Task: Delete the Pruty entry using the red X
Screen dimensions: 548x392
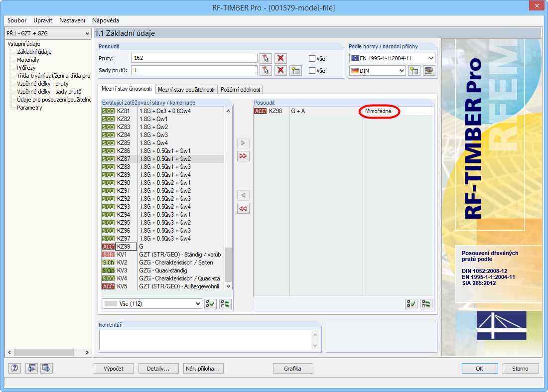Action: click(x=279, y=58)
